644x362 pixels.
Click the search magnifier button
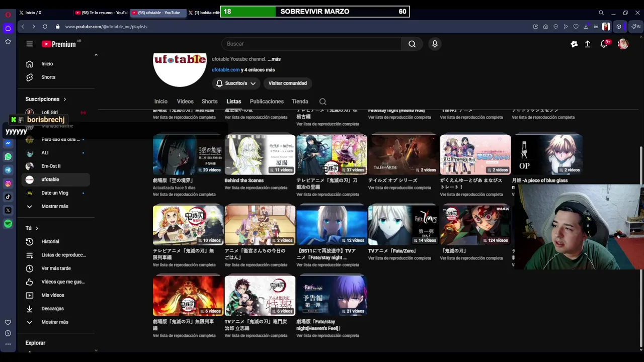click(x=412, y=44)
